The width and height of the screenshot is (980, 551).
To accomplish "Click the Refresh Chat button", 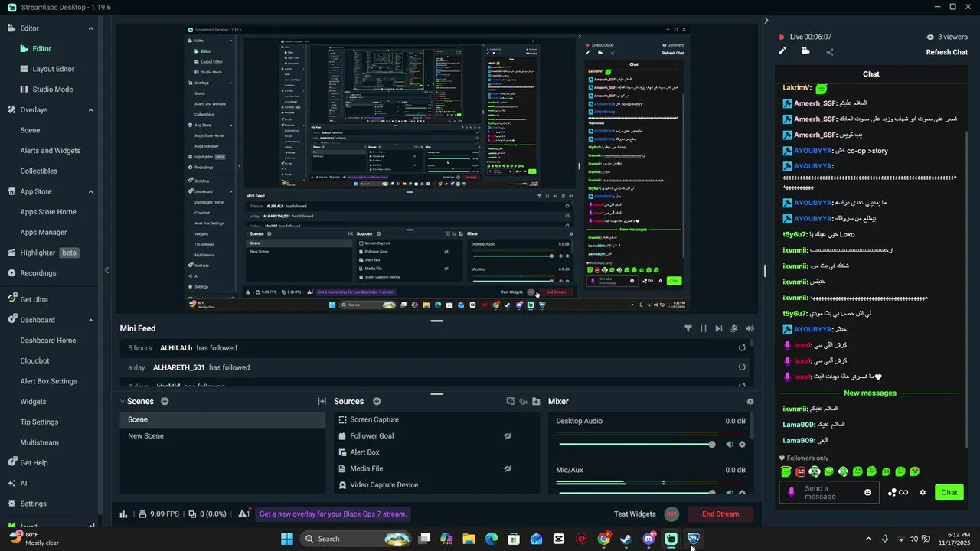I will (947, 52).
